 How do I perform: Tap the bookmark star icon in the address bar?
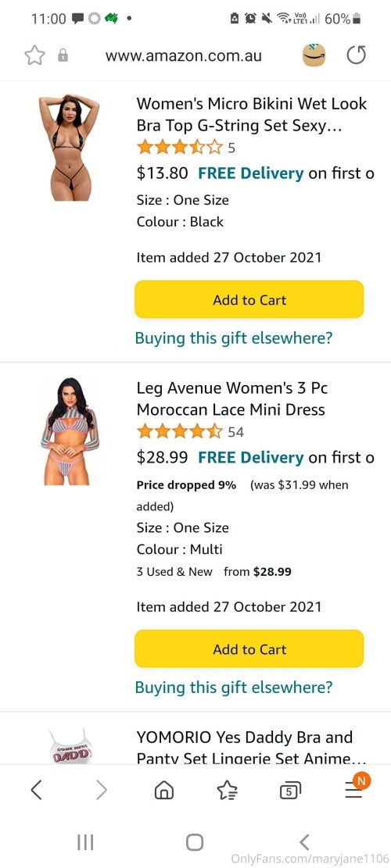point(34,55)
